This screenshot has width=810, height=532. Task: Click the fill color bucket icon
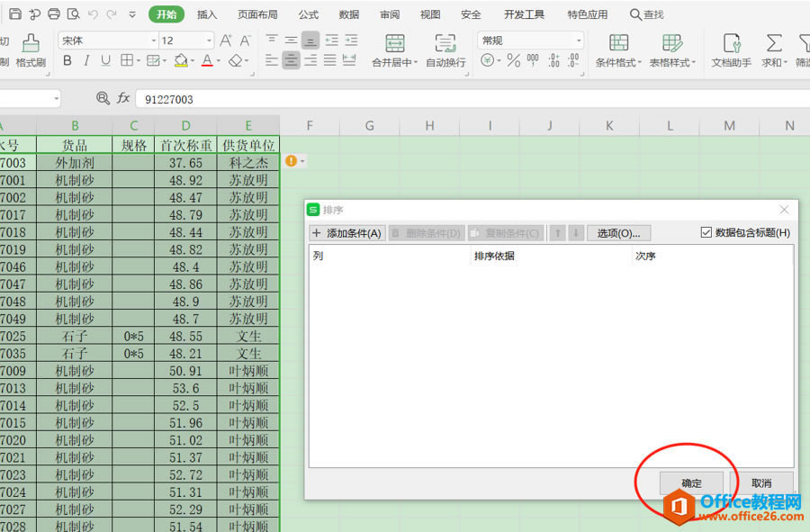click(x=180, y=60)
